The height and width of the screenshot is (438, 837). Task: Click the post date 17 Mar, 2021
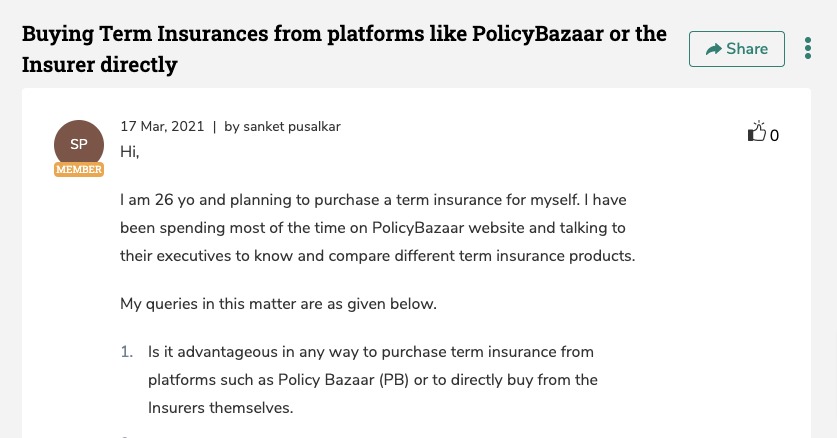162,127
